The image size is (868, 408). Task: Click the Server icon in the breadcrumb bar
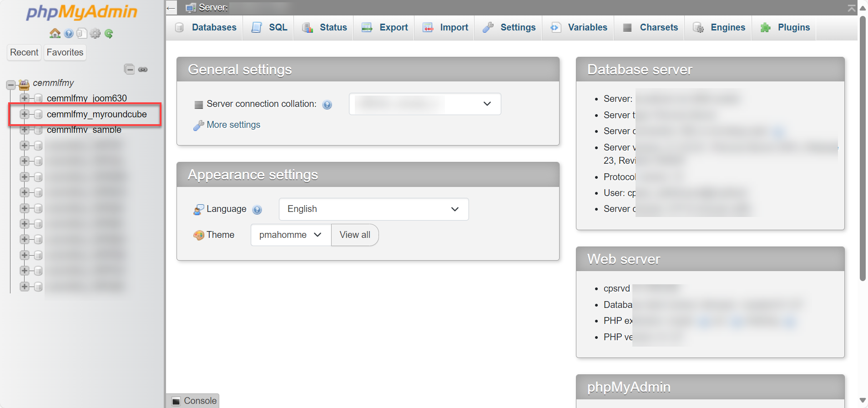click(x=191, y=8)
